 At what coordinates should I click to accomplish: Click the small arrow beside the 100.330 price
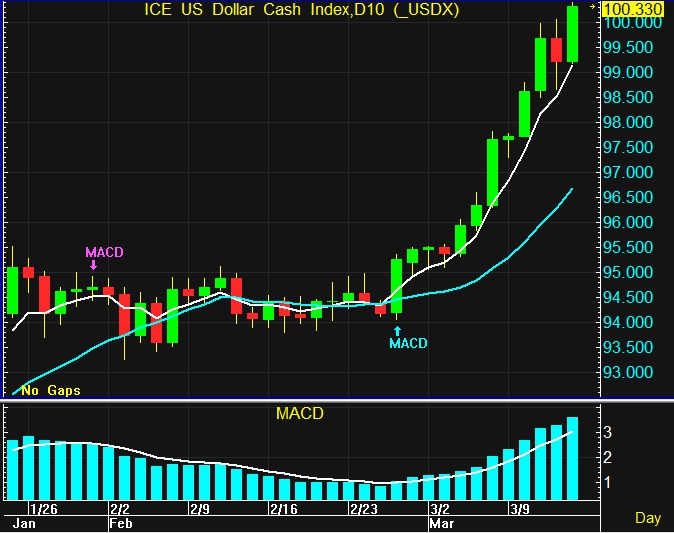click(x=592, y=6)
